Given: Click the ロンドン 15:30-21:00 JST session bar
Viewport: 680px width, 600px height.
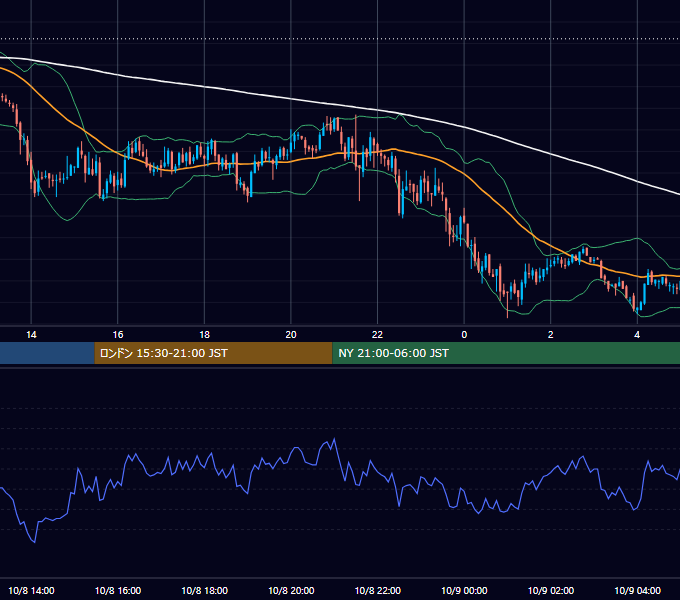Looking at the screenshot, I should (213, 353).
